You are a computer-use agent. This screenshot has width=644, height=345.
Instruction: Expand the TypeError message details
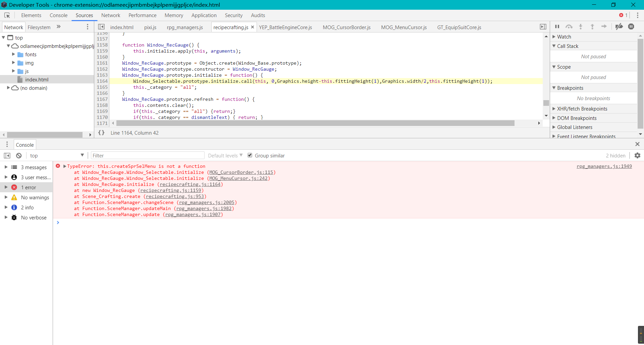[x=65, y=166]
